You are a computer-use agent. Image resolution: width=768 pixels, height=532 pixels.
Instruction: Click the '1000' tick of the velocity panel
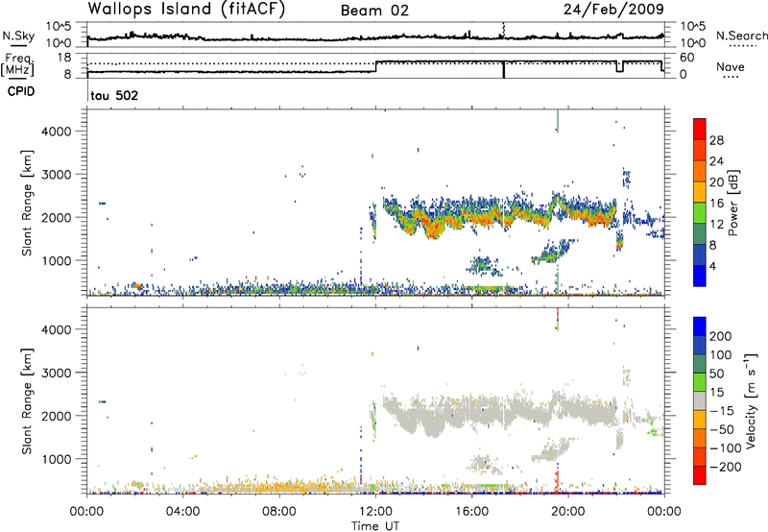(57, 459)
